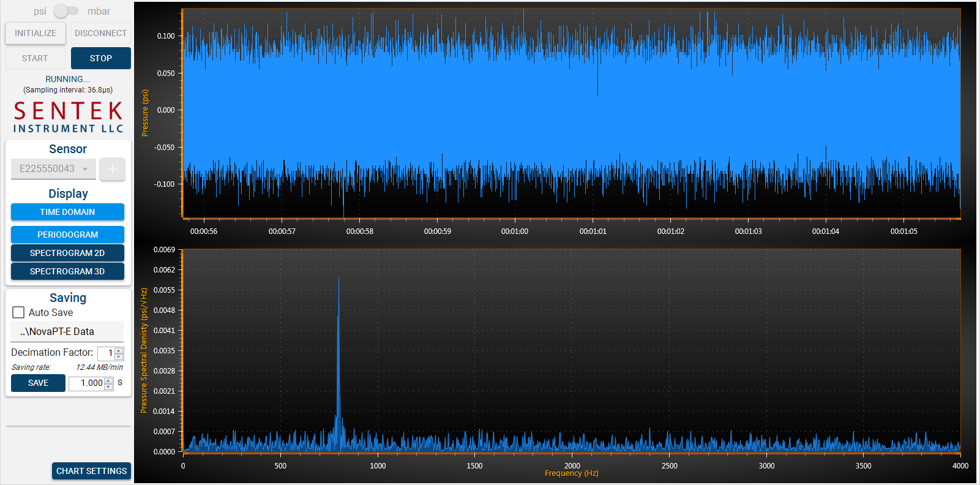Open CHART SETTINGS
980x485 pixels.
(92, 471)
